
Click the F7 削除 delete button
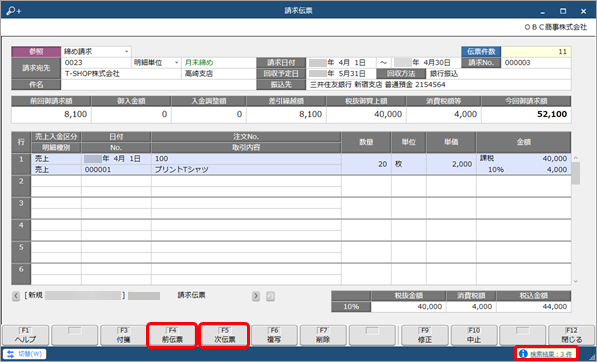coord(323,335)
